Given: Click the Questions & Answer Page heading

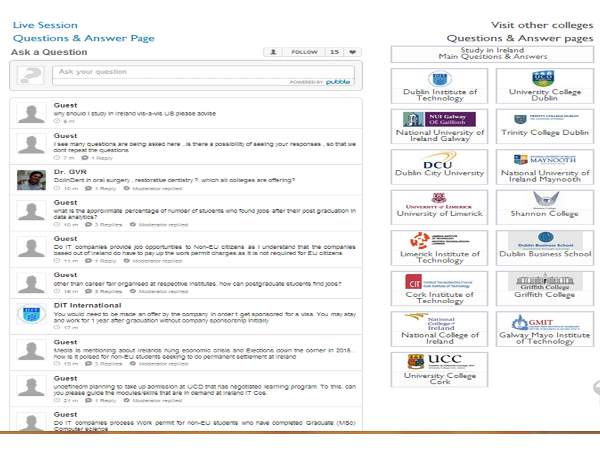Looking at the screenshot, I should tap(84, 38).
